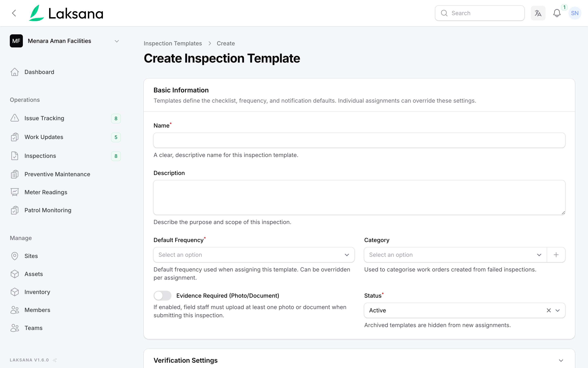Open the SN user avatar menu
Viewport: 588px width, 368px height.
coord(575,13)
